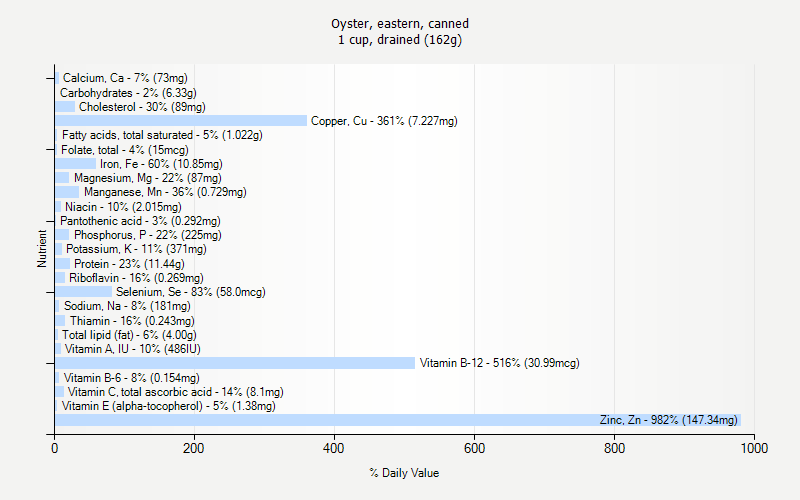
Task: Click the 'Pantothenic acid - 3% (0.292mg)' label
Action: pos(140,221)
